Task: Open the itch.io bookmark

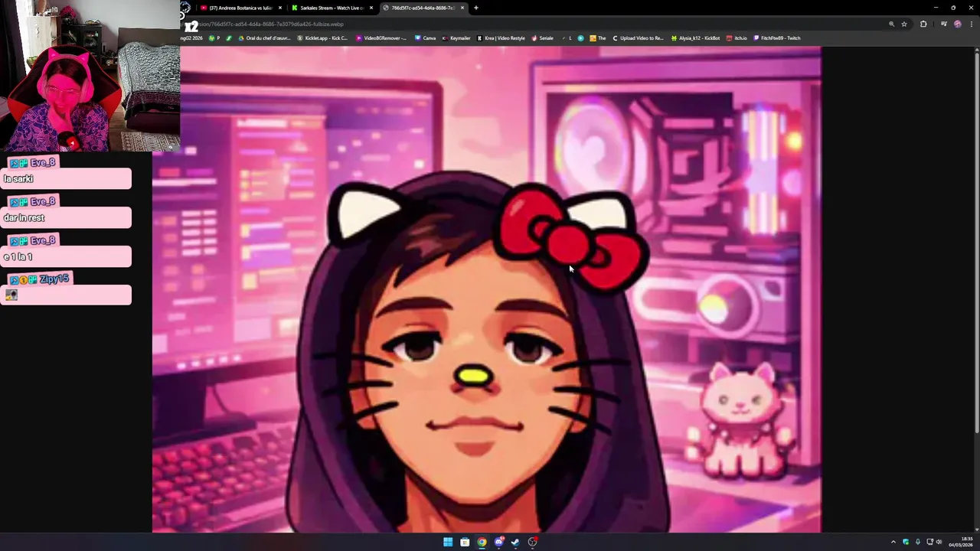Action: tap(737, 37)
